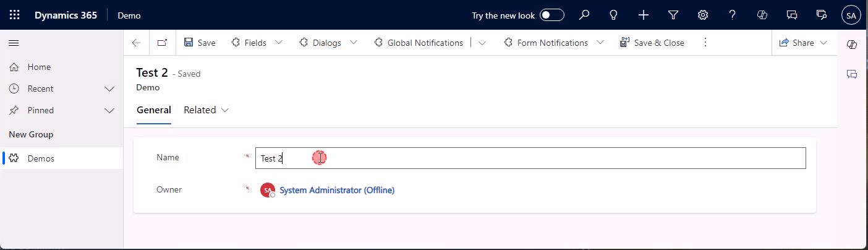Screen dimensions: 868x250
Task: Click the Form Notifications button
Action: [x=546, y=43]
